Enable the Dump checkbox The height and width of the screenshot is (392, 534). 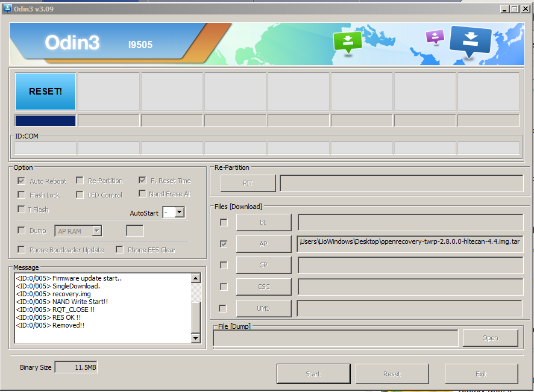(21, 231)
